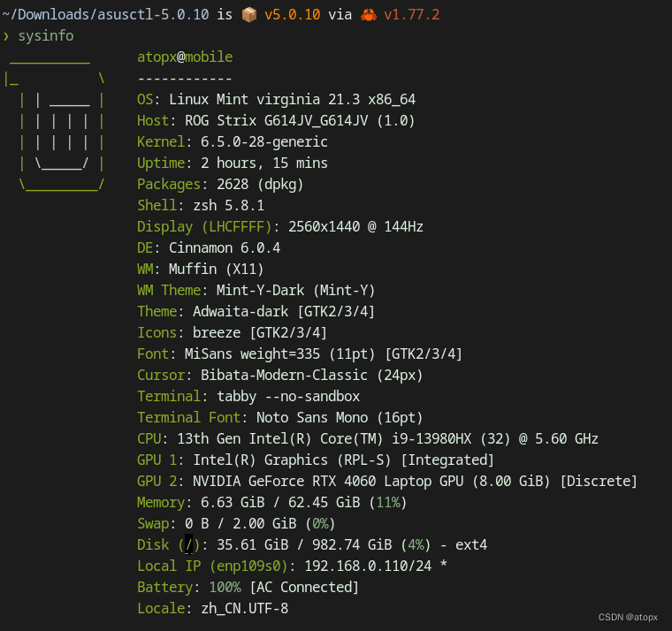Image resolution: width=672 pixels, height=631 pixels.
Task: Click the DE 'Cinnamon 6.0.4' value
Action: (x=225, y=248)
